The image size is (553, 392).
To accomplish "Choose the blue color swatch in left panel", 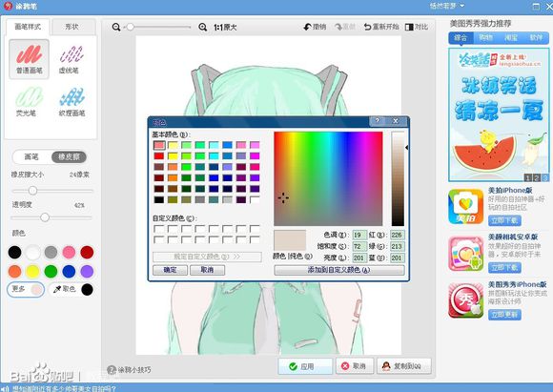I will coord(69,271).
